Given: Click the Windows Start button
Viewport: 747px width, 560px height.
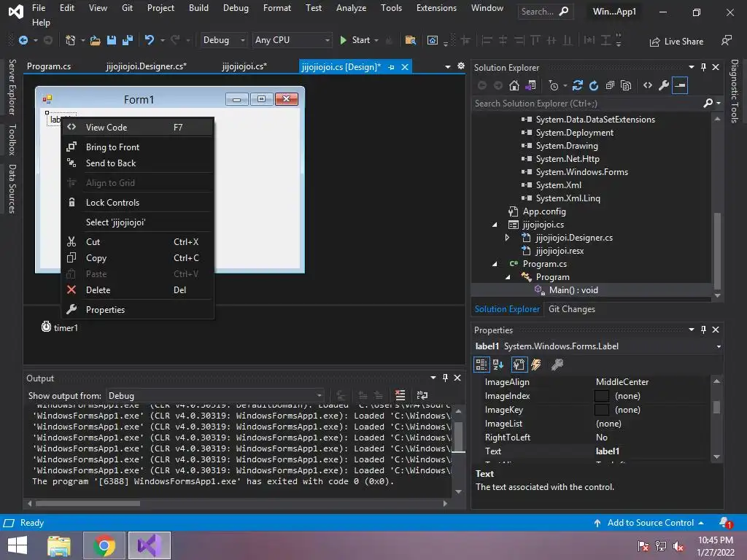Looking at the screenshot, I should pyautogui.click(x=18, y=545).
